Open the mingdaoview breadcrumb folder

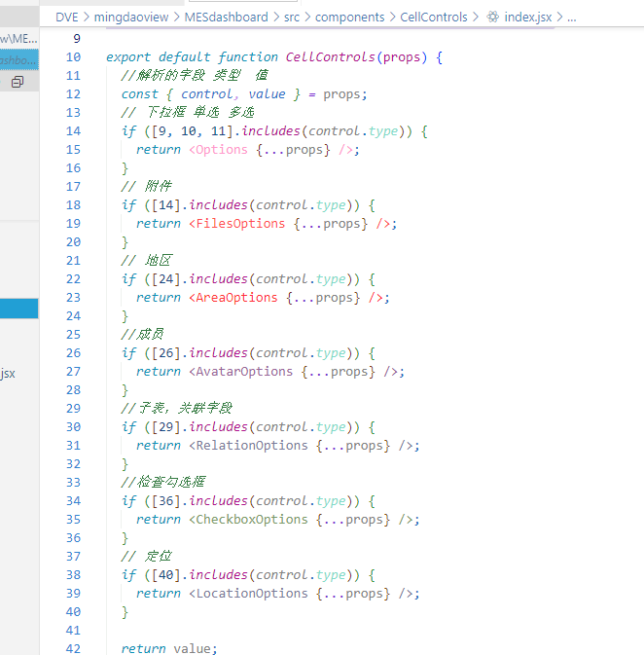[131, 17]
